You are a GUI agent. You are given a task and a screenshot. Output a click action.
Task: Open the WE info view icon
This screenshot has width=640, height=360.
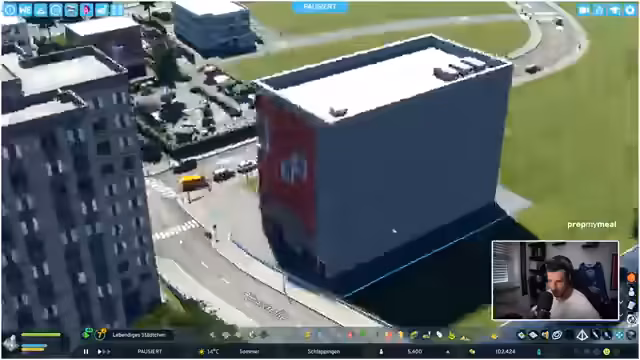tap(25, 10)
